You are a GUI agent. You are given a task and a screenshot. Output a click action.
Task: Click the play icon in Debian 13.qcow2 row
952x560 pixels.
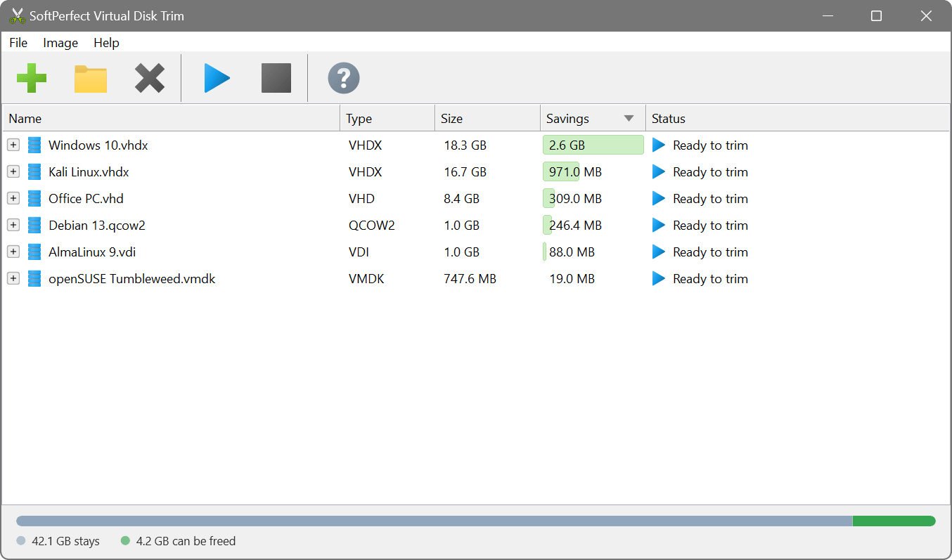click(659, 226)
